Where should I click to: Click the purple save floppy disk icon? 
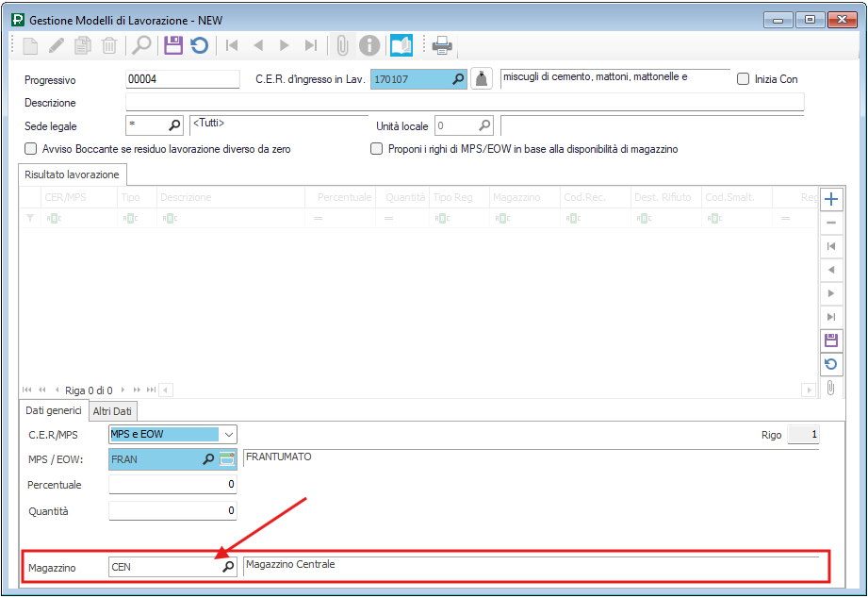tap(172, 44)
